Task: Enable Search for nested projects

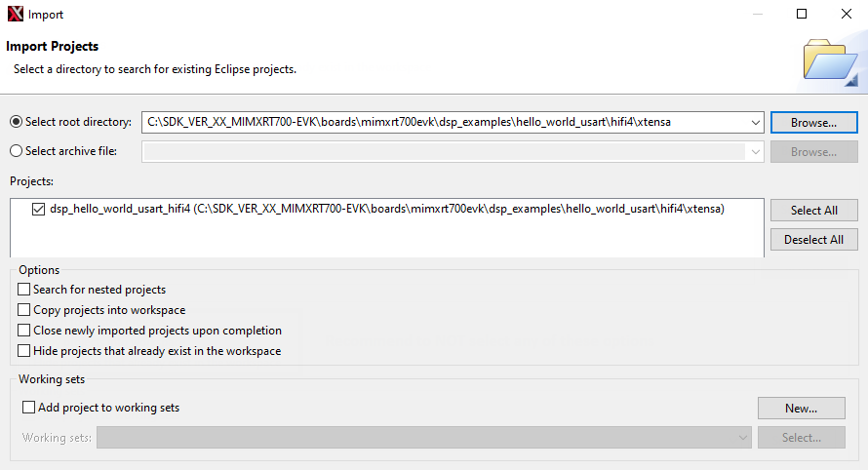Action: [x=24, y=290]
